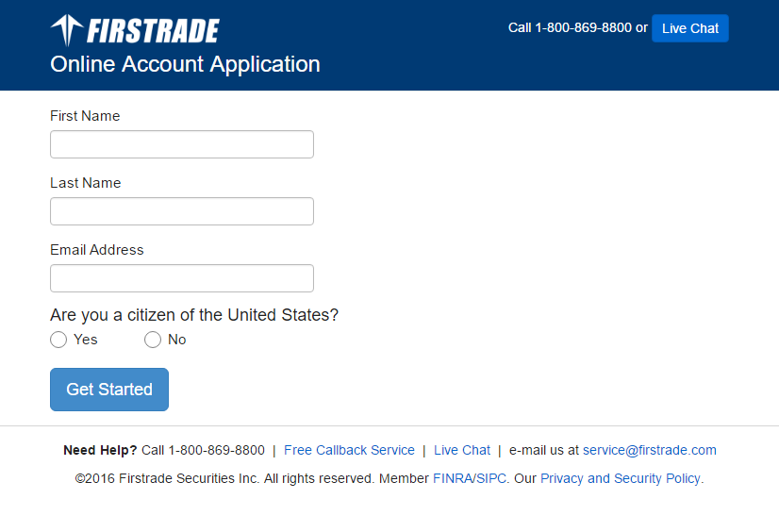779x532 pixels.
Task: Choose Yes for United States citizenship
Action: 58,340
